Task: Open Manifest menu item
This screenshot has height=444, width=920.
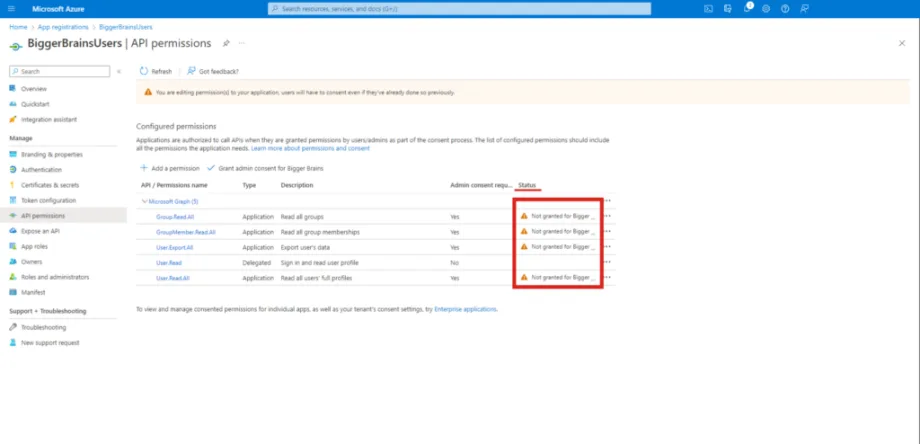Action: (33, 292)
